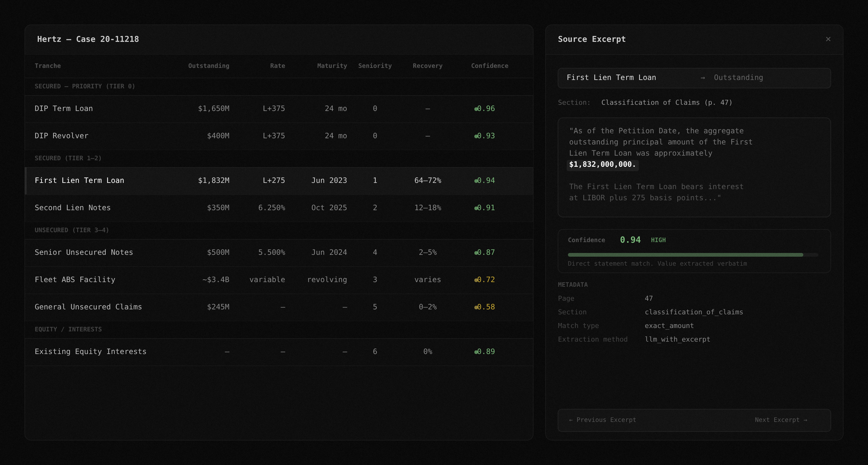Click the 0.89 confidence score
The height and width of the screenshot is (465, 868).
pos(486,352)
